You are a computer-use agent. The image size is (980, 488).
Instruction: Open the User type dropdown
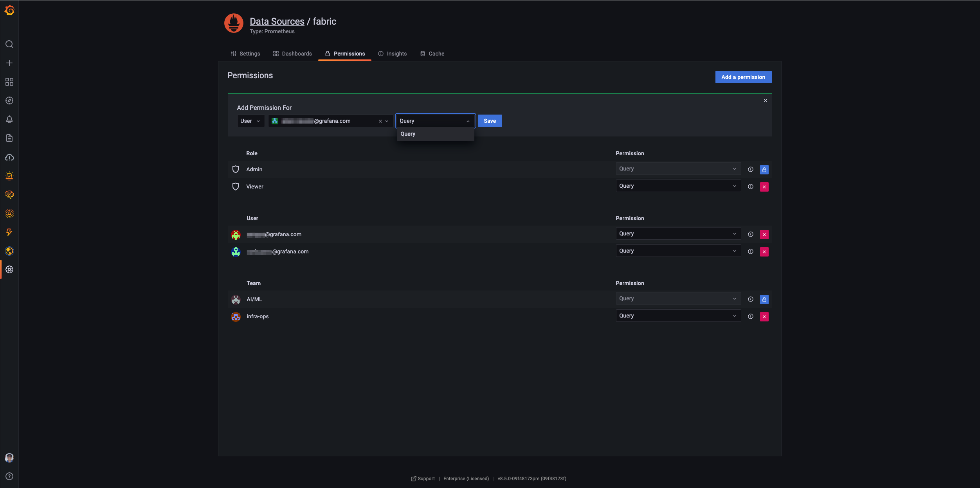pyautogui.click(x=250, y=121)
